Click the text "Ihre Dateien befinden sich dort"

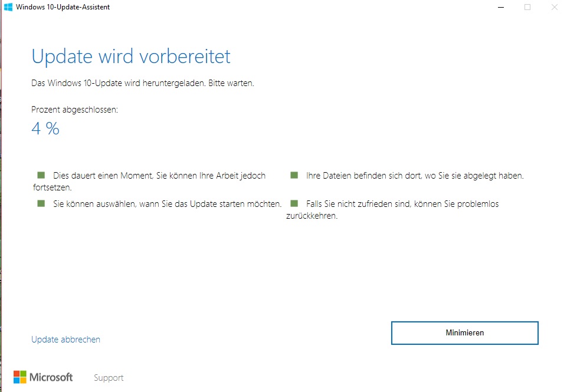(x=363, y=176)
